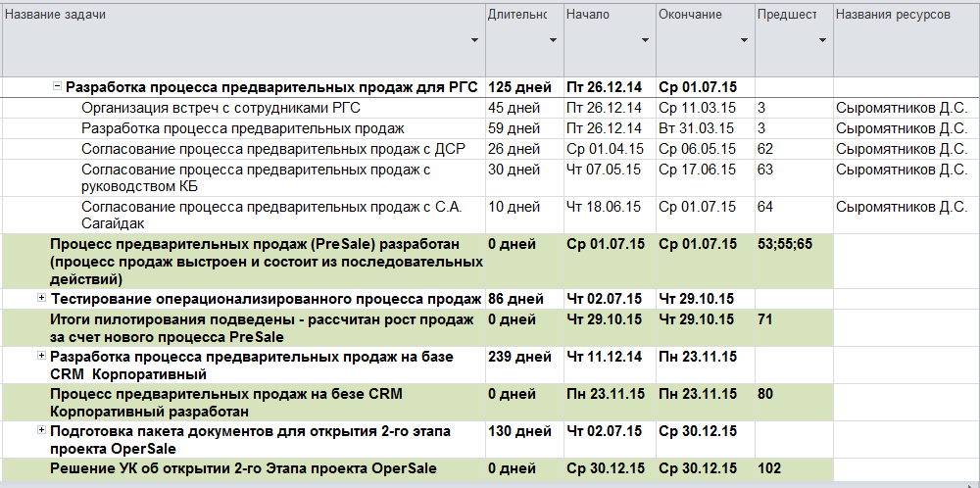
Task: Open the Название задачи column filter dropdown
Action: pyautogui.click(x=474, y=40)
